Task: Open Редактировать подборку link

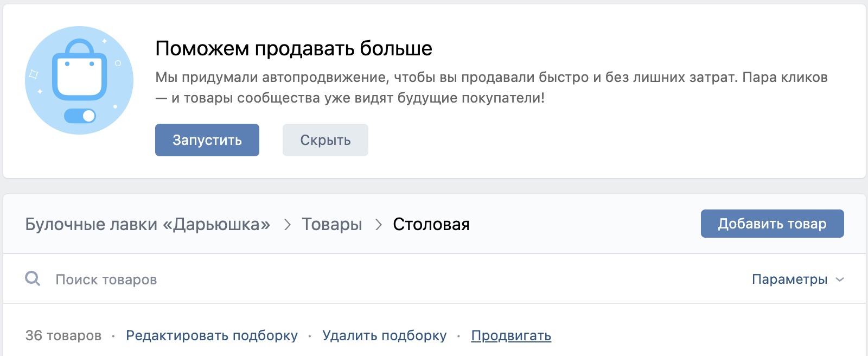Action: [212, 335]
